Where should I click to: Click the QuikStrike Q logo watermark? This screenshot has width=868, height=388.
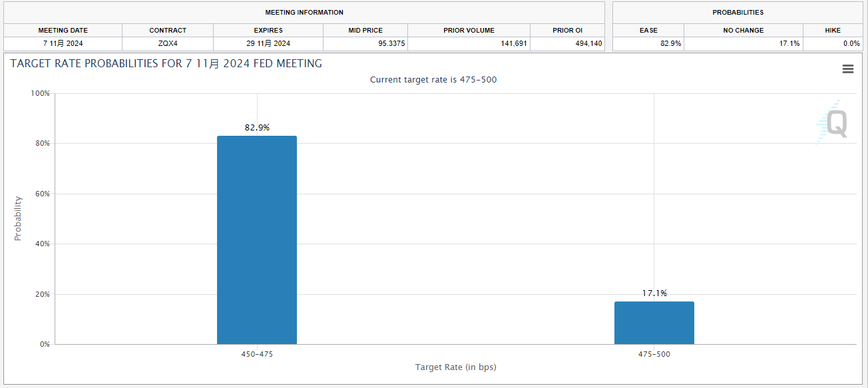point(835,124)
